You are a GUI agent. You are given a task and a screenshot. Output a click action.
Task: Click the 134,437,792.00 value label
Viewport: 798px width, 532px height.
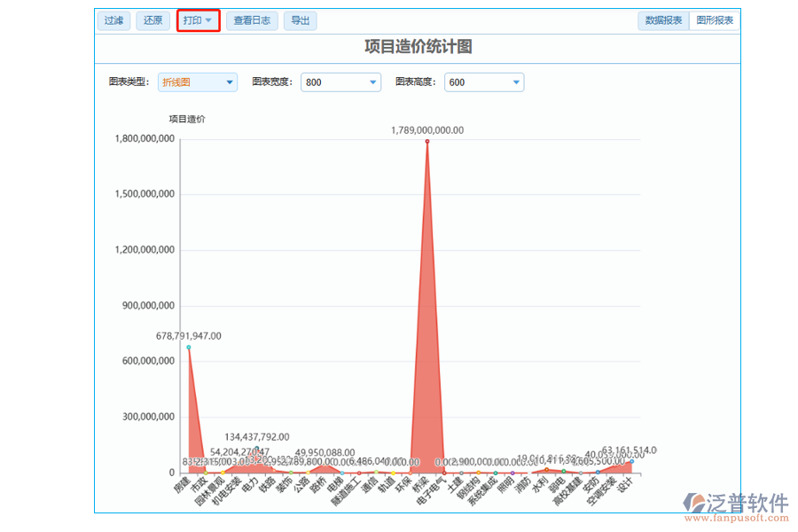tap(258, 437)
